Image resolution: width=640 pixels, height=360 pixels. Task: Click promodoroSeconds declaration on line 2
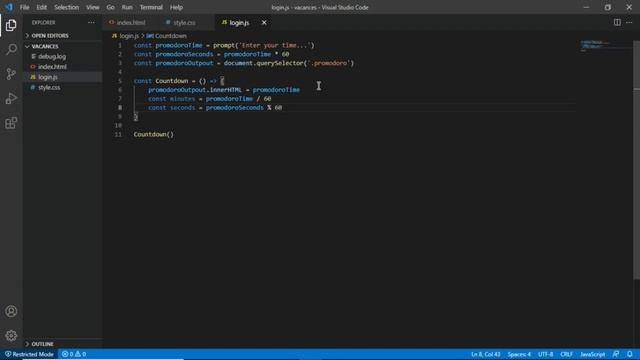click(184, 54)
